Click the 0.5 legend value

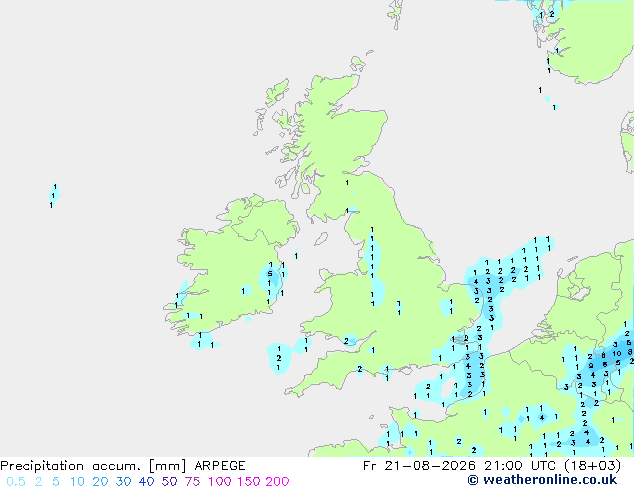[x=16, y=482]
